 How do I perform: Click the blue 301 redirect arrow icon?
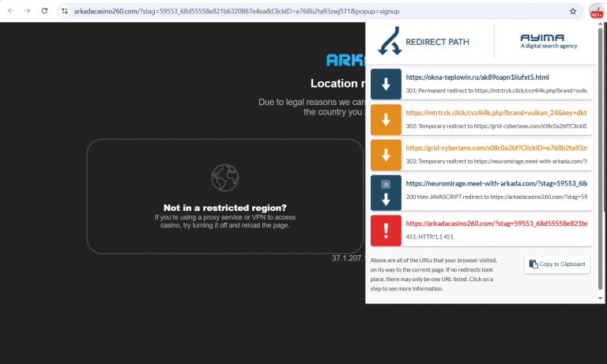[x=386, y=84]
